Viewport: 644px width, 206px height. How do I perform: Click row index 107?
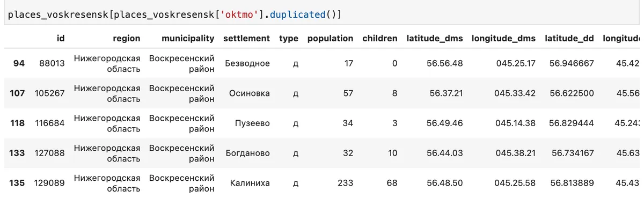17,93
